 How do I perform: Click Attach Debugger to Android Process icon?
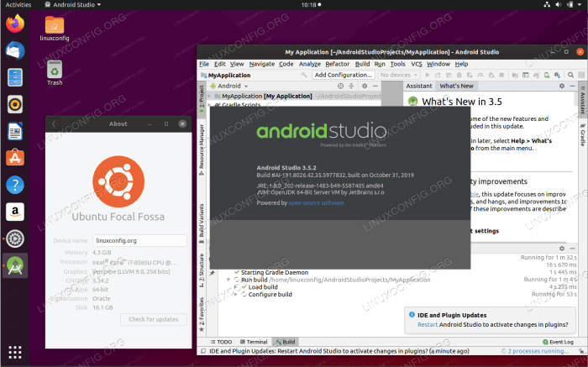[x=491, y=75]
